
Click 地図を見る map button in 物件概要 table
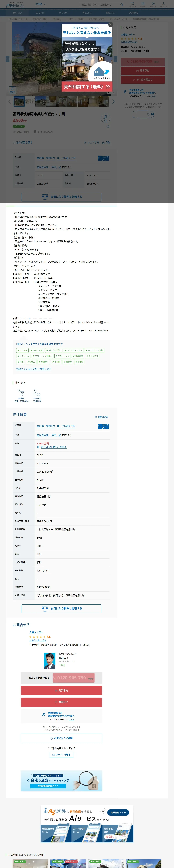click(103, 426)
